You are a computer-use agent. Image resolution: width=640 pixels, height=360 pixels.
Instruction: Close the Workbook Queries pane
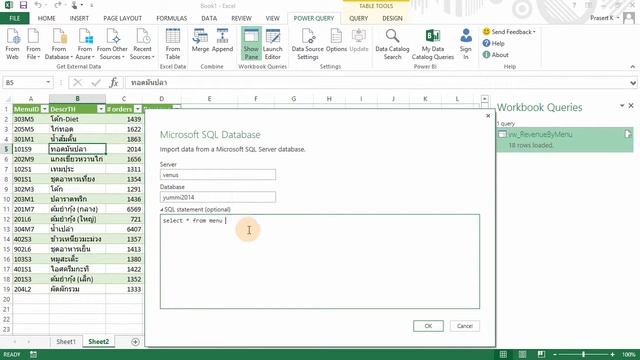[631, 106]
